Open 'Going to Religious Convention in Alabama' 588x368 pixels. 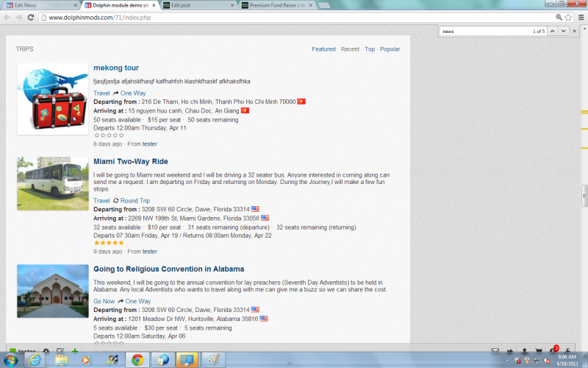(x=169, y=269)
